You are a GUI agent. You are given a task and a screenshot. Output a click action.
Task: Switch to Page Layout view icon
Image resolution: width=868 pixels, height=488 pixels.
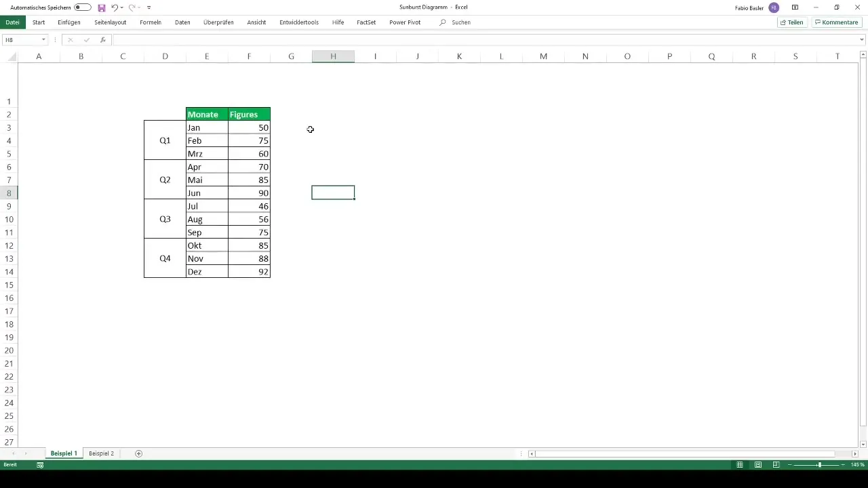pyautogui.click(x=758, y=465)
